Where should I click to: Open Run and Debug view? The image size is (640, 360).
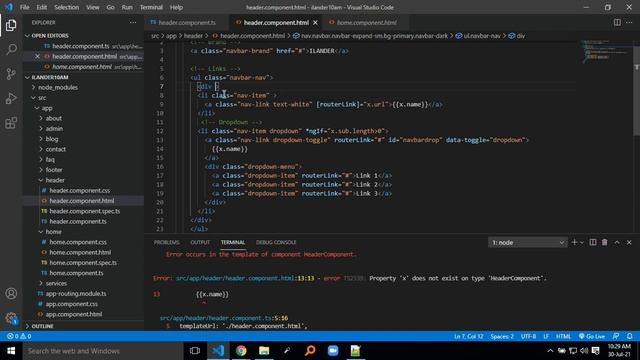pyautogui.click(x=11, y=98)
